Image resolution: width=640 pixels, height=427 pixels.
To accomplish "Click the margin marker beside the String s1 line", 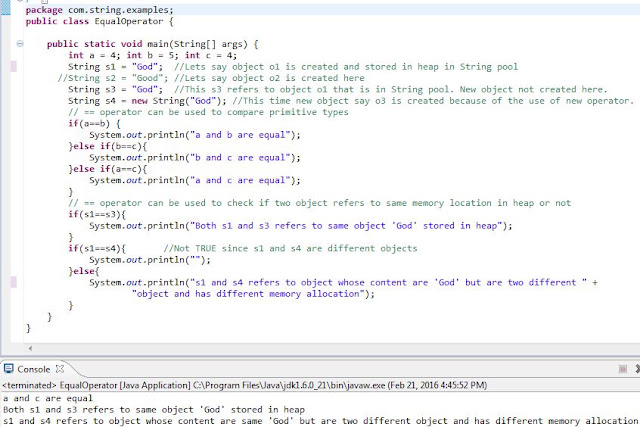I will 13,66.
